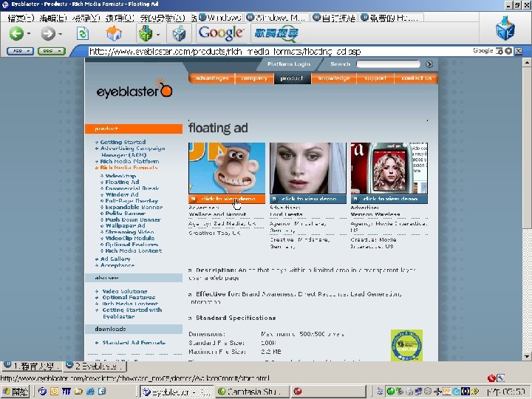Open Window Ad sidebar link
This screenshot has width=532, height=399.
point(122,194)
